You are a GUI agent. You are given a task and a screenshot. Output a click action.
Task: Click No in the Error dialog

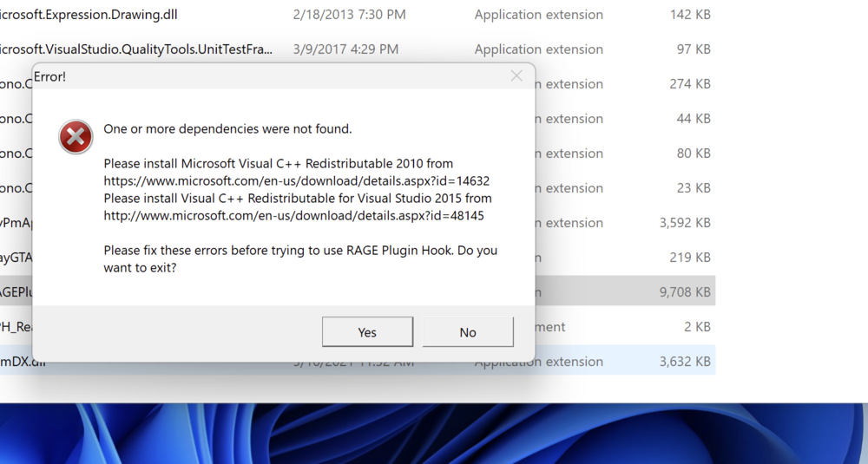468,332
